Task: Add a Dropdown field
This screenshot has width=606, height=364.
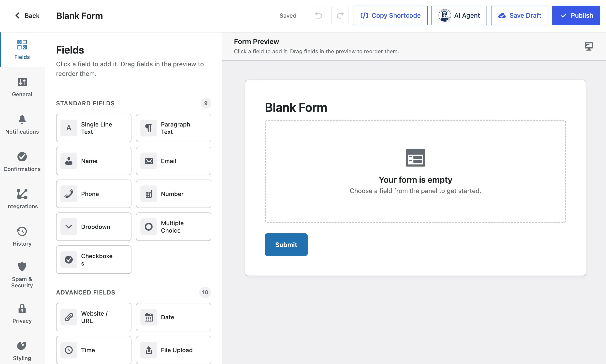Action: point(94,227)
